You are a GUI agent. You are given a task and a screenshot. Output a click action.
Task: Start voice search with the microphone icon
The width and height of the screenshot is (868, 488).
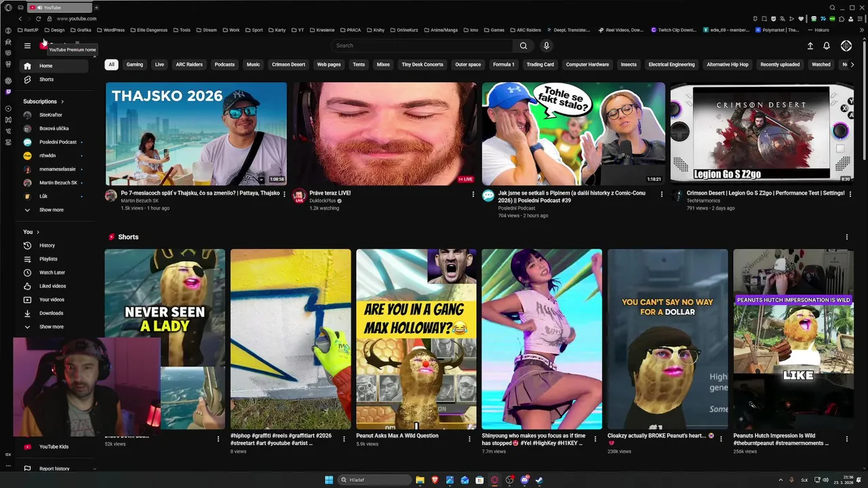pos(546,45)
